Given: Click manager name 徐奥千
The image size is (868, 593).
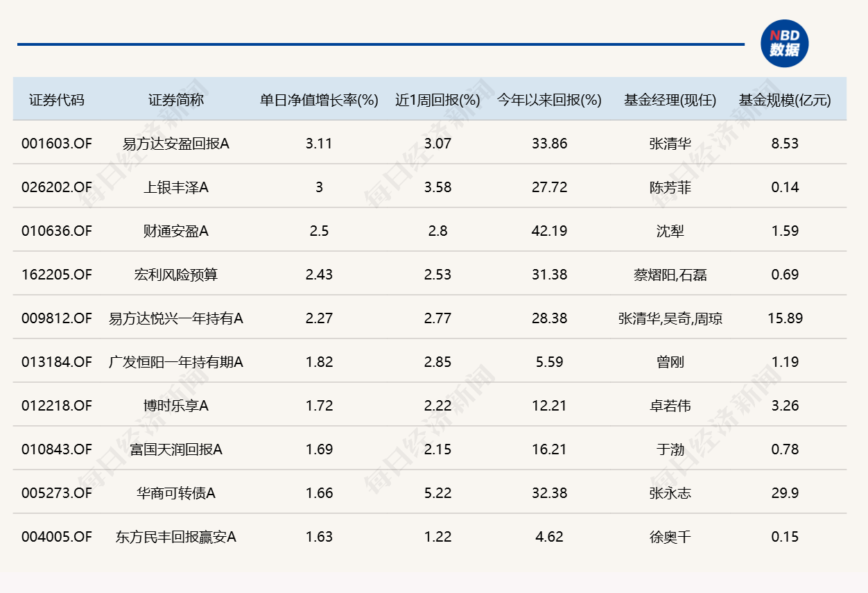Looking at the screenshot, I should [x=670, y=537].
